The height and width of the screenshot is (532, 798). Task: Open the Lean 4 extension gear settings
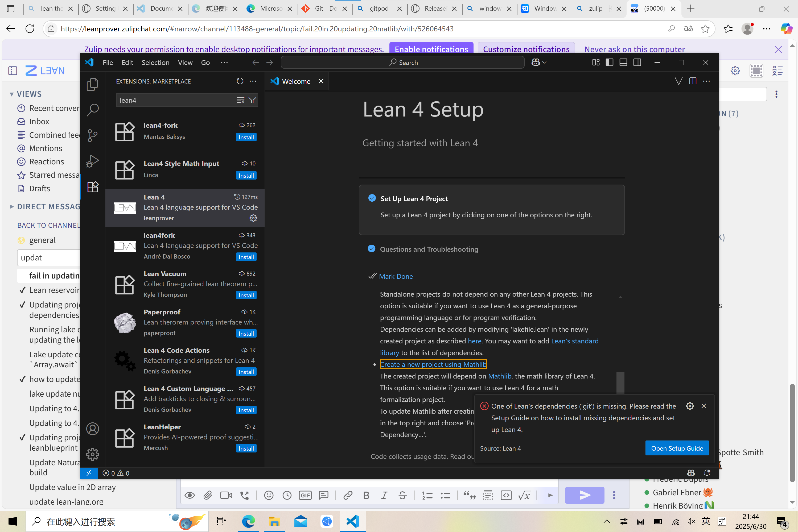coord(253,218)
